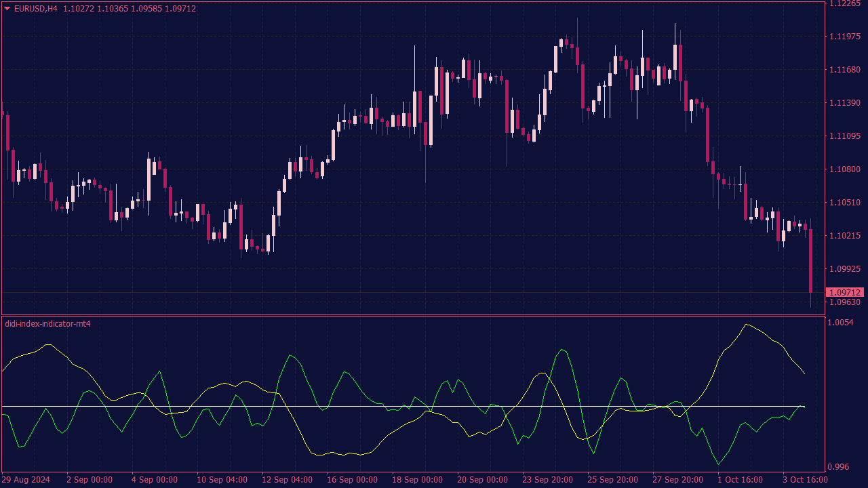Select the EURUSD,H4 symbol label

[36, 9]
